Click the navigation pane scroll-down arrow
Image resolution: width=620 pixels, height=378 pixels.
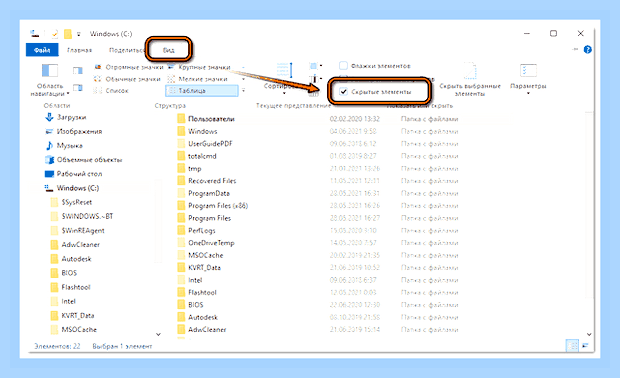pos(158,334)
